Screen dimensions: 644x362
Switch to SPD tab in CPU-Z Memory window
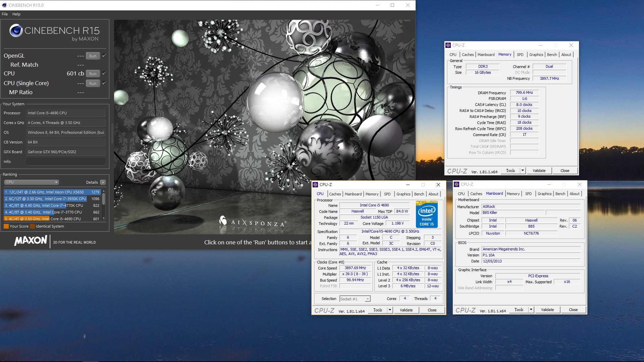520,55
